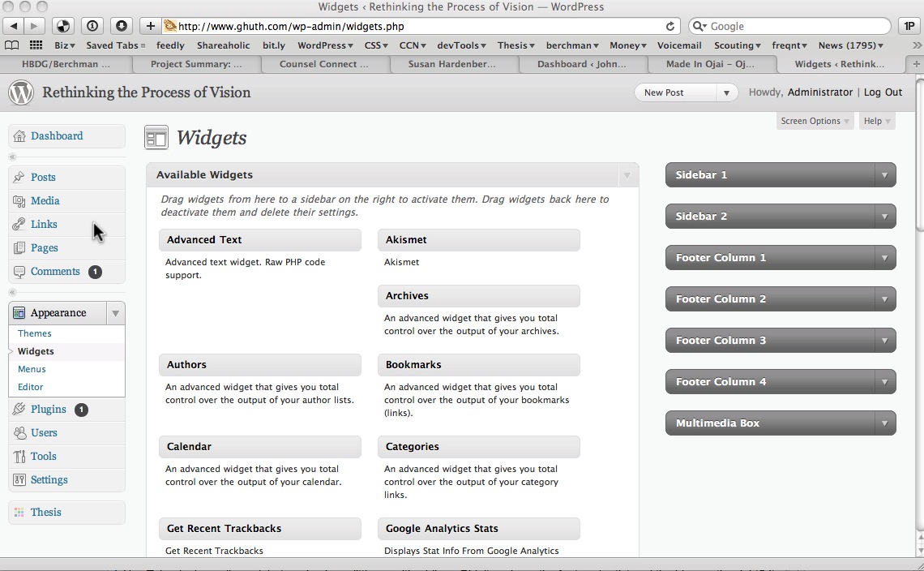
Task: Click the Links chain icon
Action: [19, 224]
